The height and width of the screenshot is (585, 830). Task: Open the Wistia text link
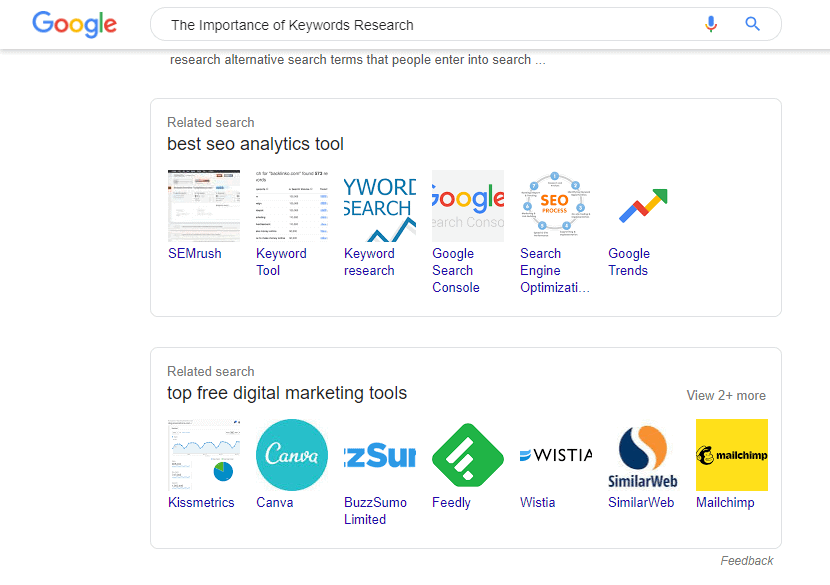click(537, 502)
